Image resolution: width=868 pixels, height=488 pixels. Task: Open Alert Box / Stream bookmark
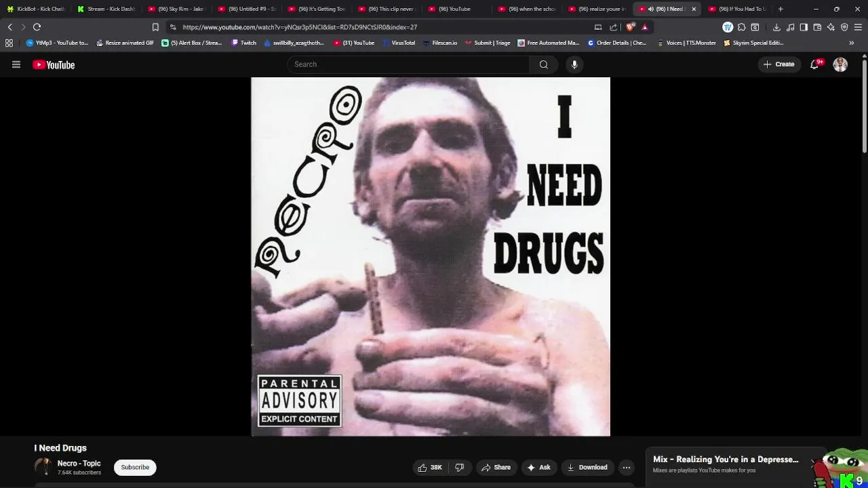(x=192, y=43)
